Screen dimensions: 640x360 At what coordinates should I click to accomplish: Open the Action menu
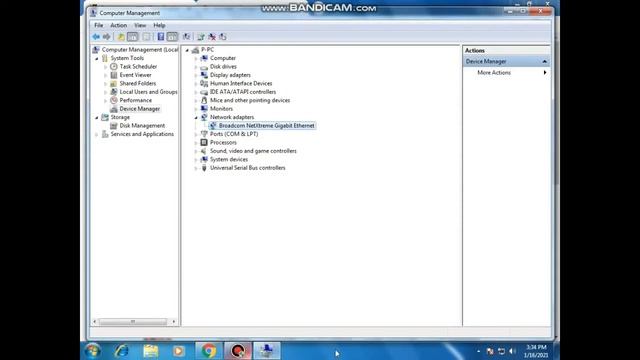coord(118,25)
